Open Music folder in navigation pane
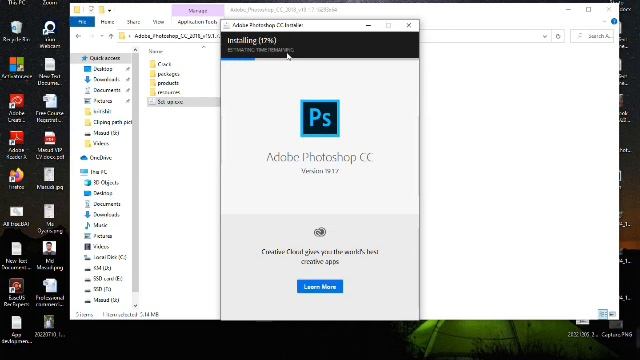640x360 pixels. tap(96, 225)
